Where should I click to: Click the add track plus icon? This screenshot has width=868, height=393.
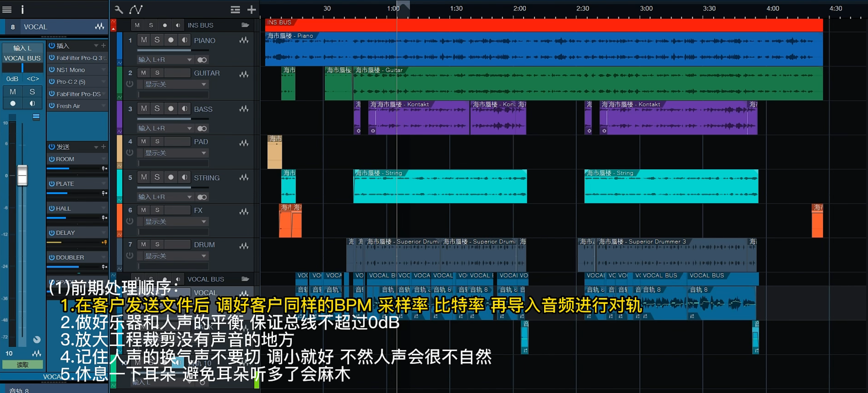tap(251, 9)
